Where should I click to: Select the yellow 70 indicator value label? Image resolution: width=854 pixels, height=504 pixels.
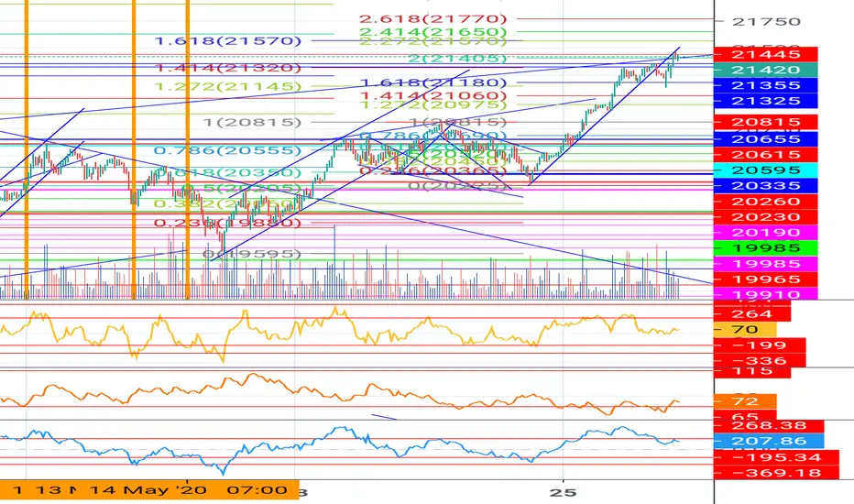[745, 330]
